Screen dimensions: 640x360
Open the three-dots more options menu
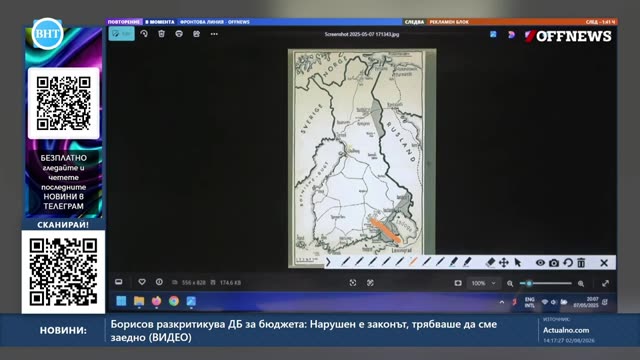[x=214, y=34]
